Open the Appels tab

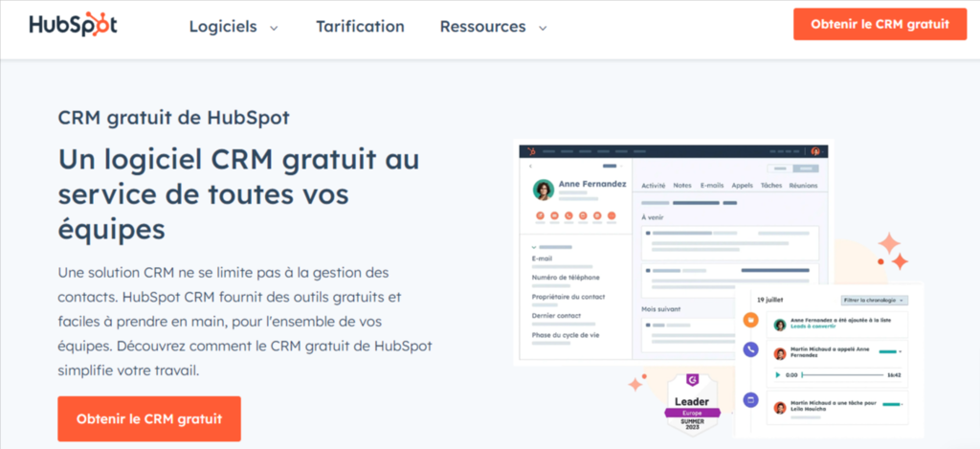pyautogui.click(x=743, y=185)
